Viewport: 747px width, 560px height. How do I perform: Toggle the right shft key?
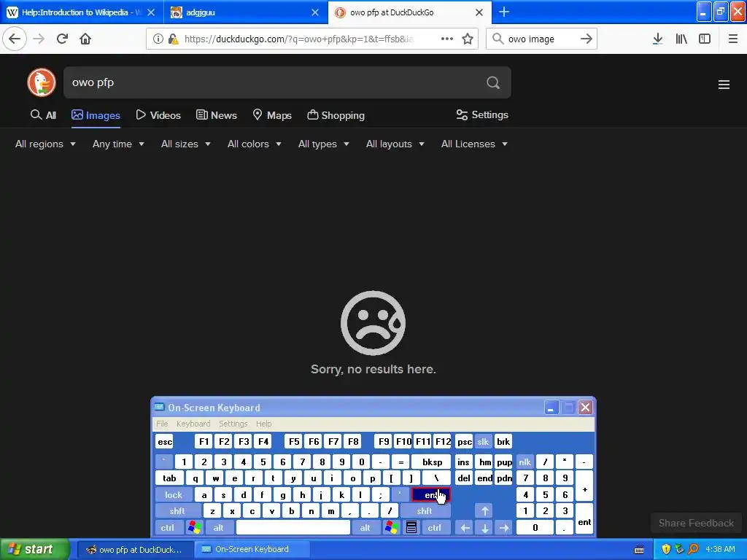coord(425,511)
